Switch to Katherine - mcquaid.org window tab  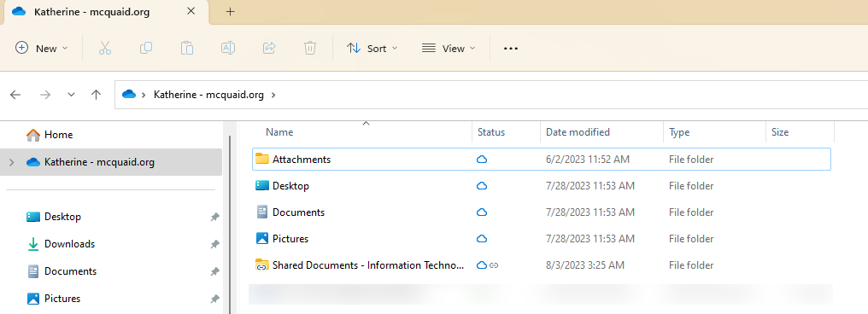(x=105, y=12)
